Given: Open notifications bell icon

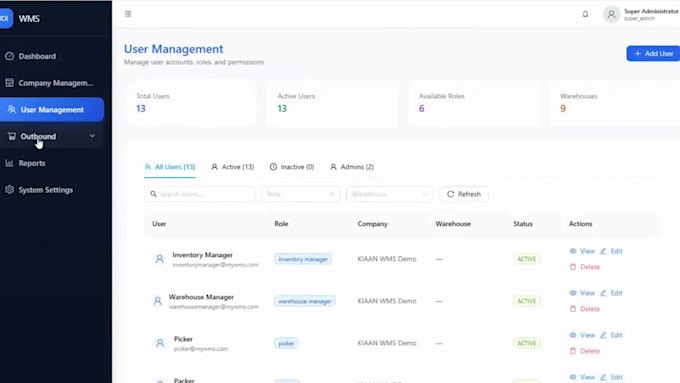Looking at the screenshot, I should 585,14.
